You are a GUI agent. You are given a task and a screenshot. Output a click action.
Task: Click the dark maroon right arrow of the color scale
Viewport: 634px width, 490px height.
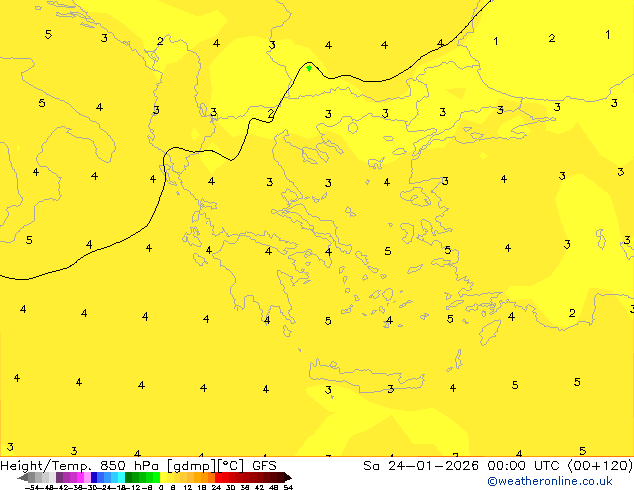coord(288,477)
